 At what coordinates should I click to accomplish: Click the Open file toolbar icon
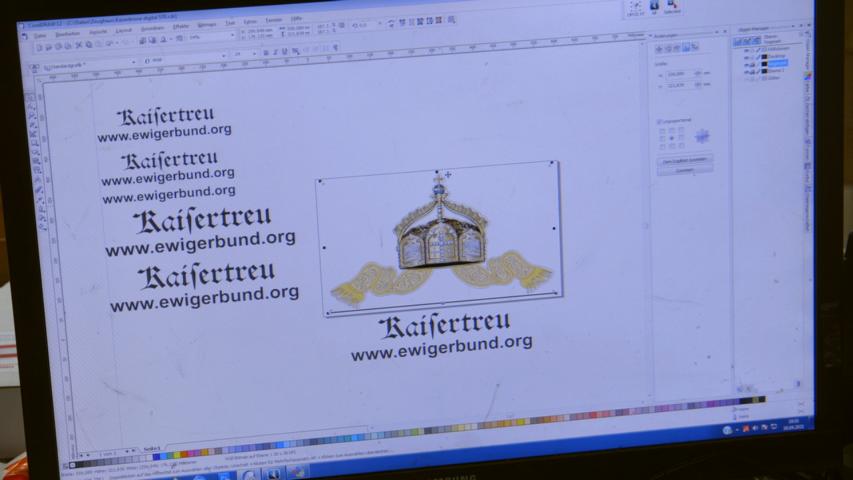click(48, 47)
